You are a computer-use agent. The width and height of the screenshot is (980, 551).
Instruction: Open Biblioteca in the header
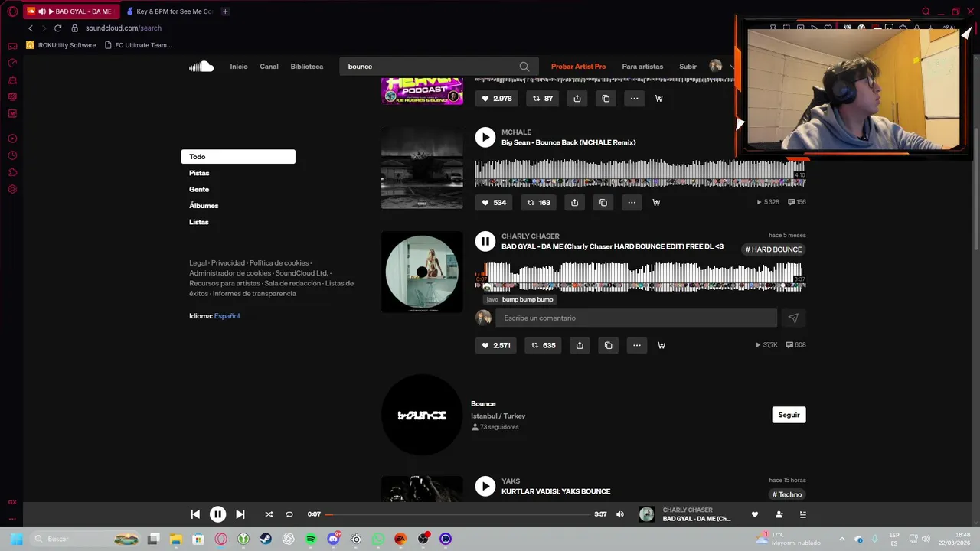(307, 67)
